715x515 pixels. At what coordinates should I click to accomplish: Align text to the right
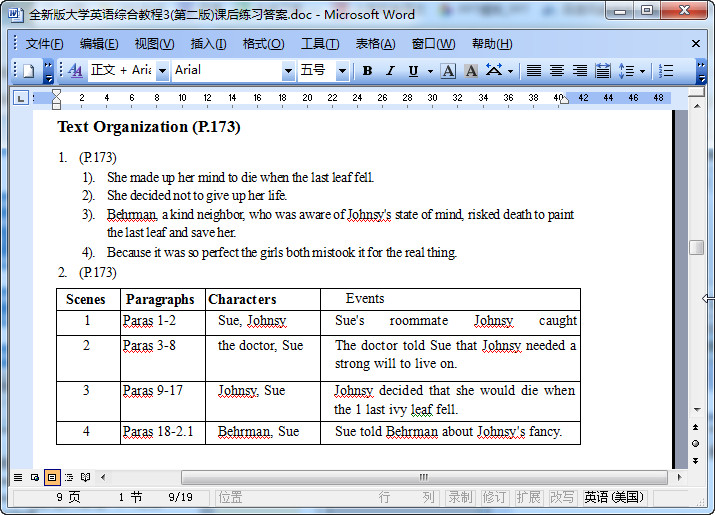point(580,71)
